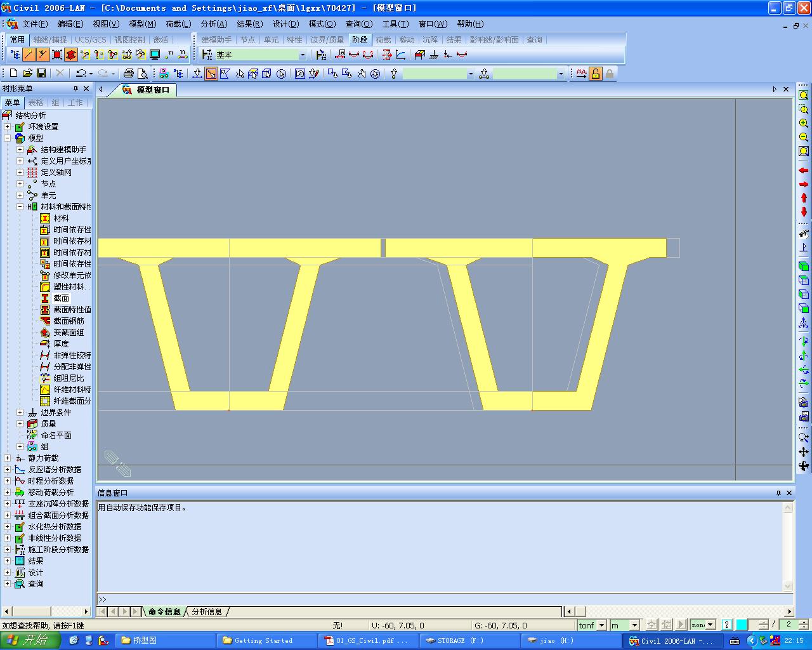Open the 基本 stage dropdown
The width and height of the screenshot is (812, 650).
[x=302, y=55]
